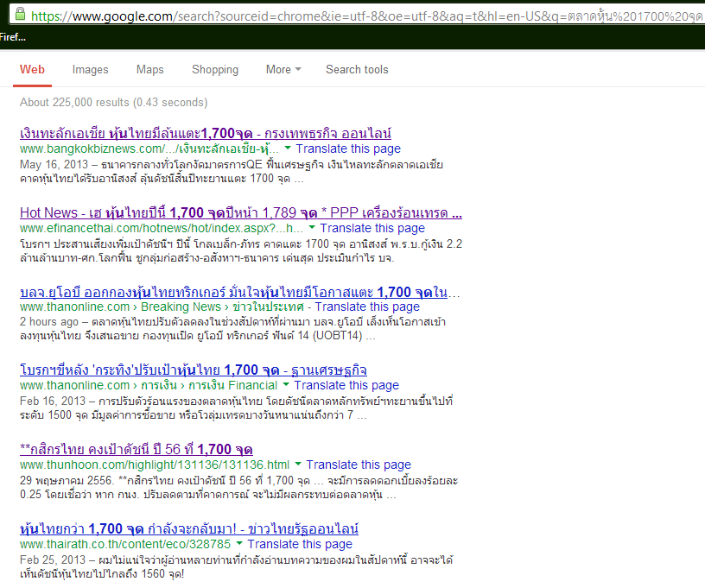Translate the efinancethai.com result page
Screen dimensions: 705x588
372,228
